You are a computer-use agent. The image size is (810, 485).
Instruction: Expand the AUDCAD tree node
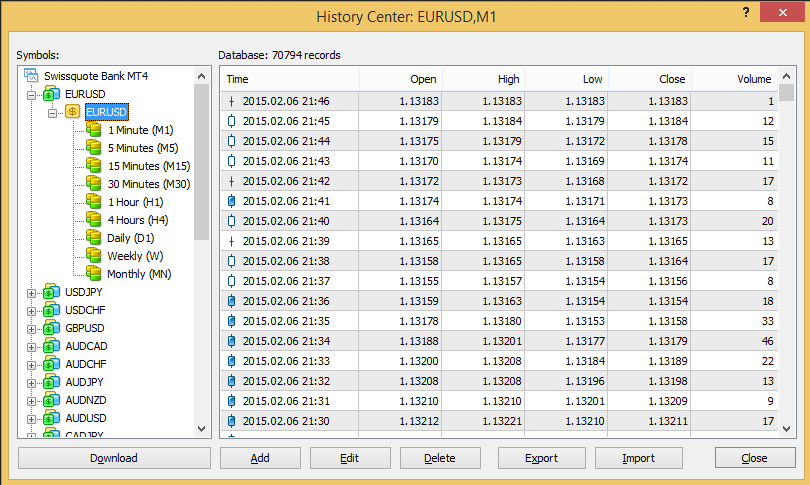pos(32,348)
